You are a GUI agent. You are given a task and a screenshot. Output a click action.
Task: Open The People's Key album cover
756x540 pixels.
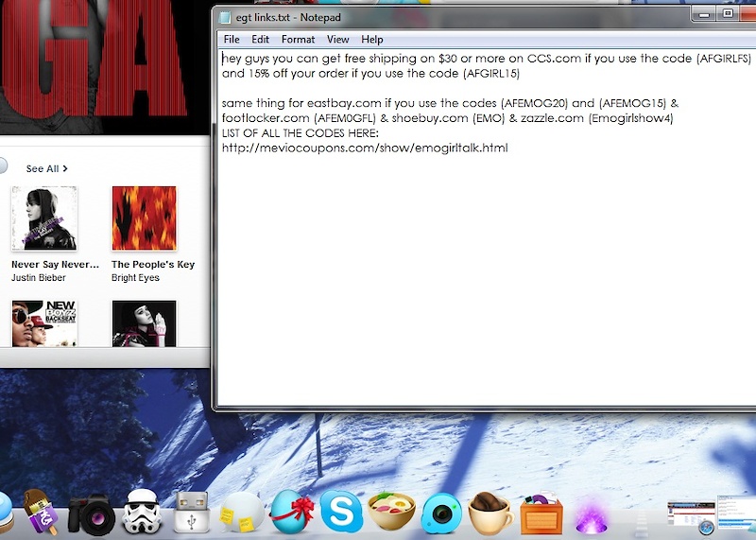point(145,218)
